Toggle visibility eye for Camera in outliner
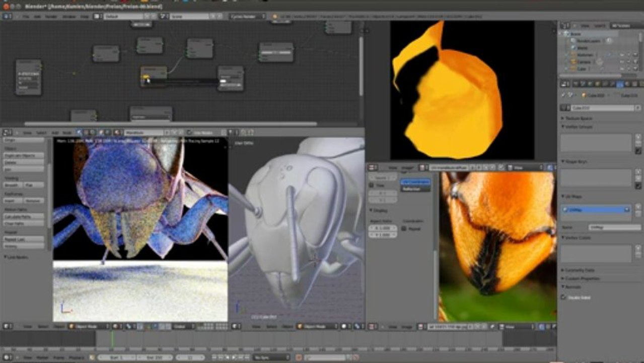The height and width of the screenshot is (363, 644). (x=621, y=62)
